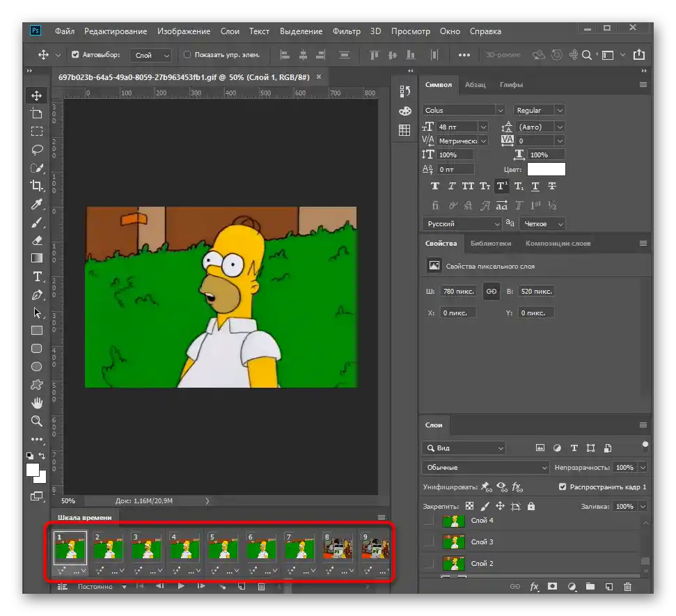Click the underline text style icon
Image resolution: width=676 pixels, height=616 pixels.
coord(535,187)
